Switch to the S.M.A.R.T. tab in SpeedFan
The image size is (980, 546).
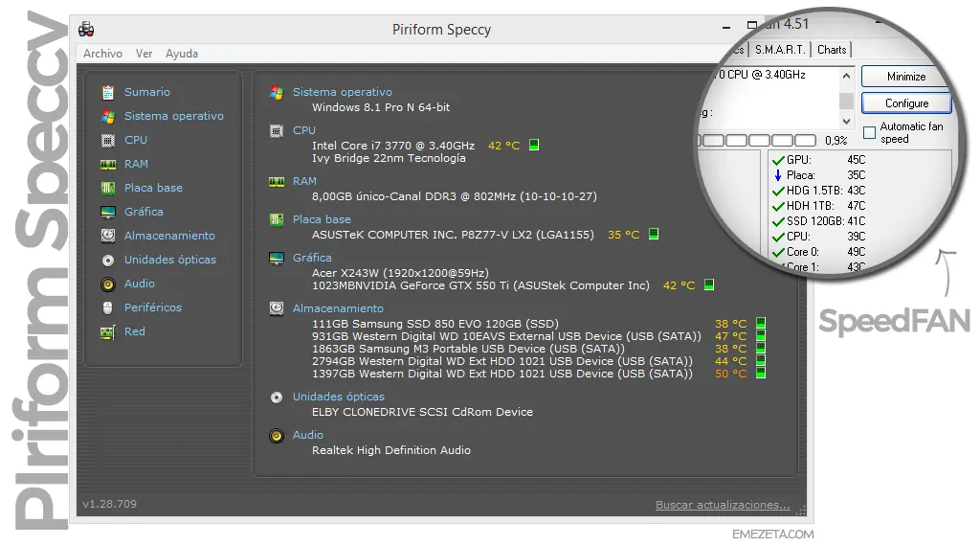click(780, 50)
